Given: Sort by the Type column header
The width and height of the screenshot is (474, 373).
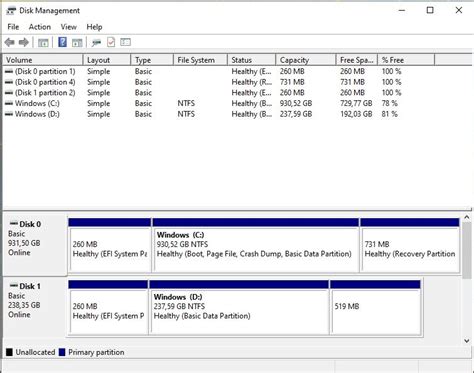Looking at the screenshot, I should pyautogui.click(x=152, y=60).
